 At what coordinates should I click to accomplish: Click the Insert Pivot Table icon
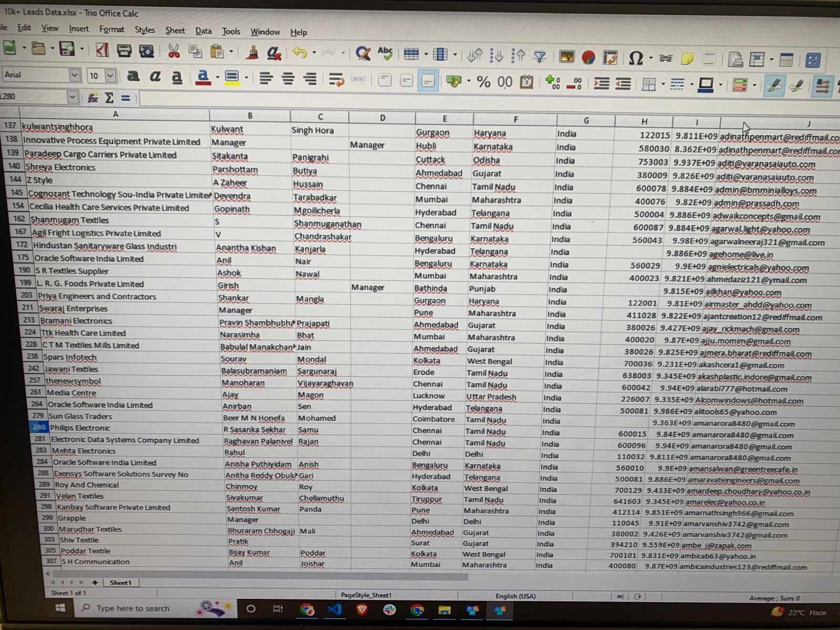click(610, 57)
